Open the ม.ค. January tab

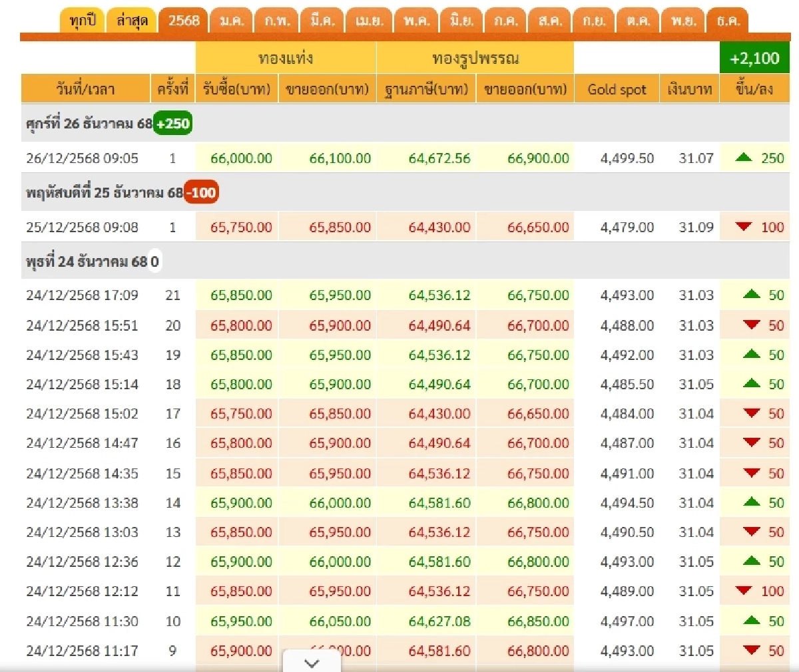click(x=231, y=20)
